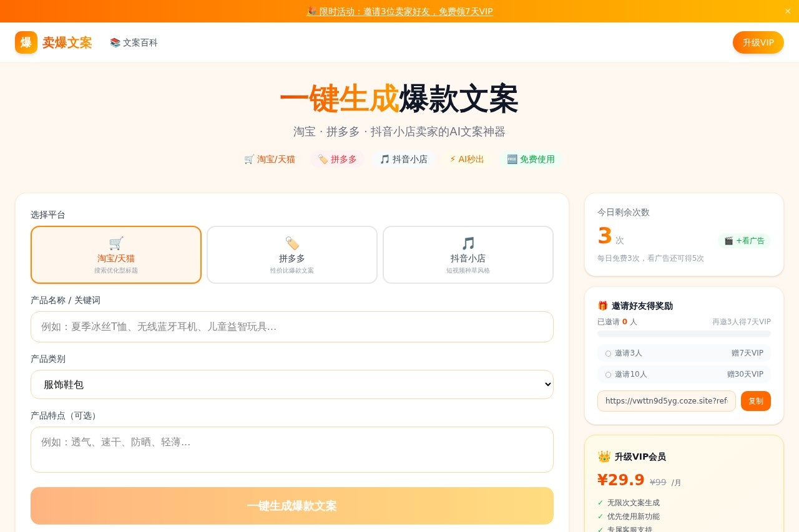
Task: Click the shopping cart icon on 淘宝 card
Action: coord(116,243)
